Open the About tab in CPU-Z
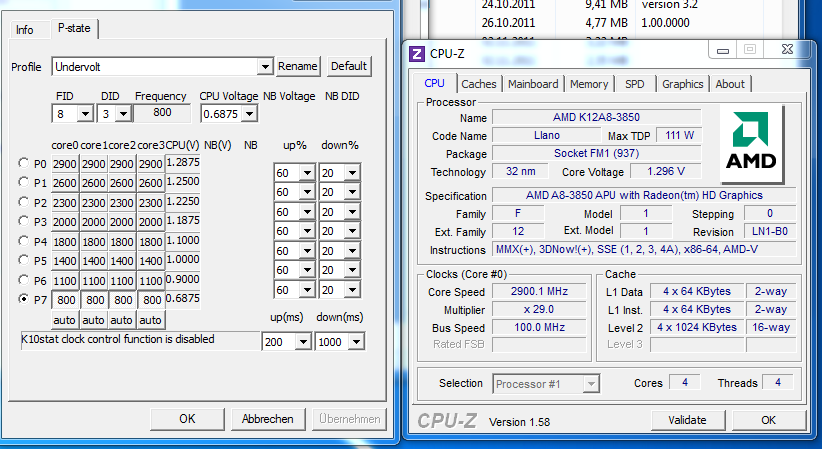Image resolution: width=822 pixels, height=449 pixels. click(730, 84)
